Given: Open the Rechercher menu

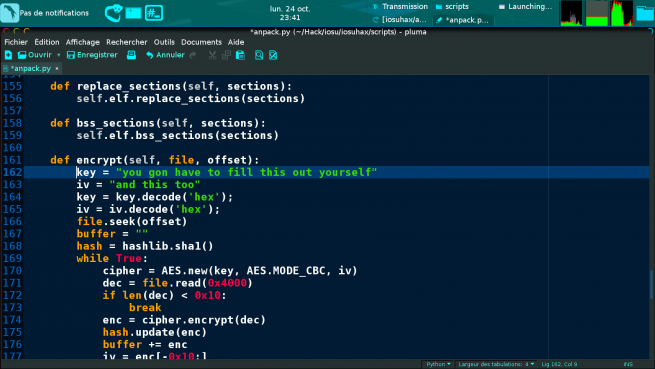Looking at the screenshot, I should pos(127,42).
